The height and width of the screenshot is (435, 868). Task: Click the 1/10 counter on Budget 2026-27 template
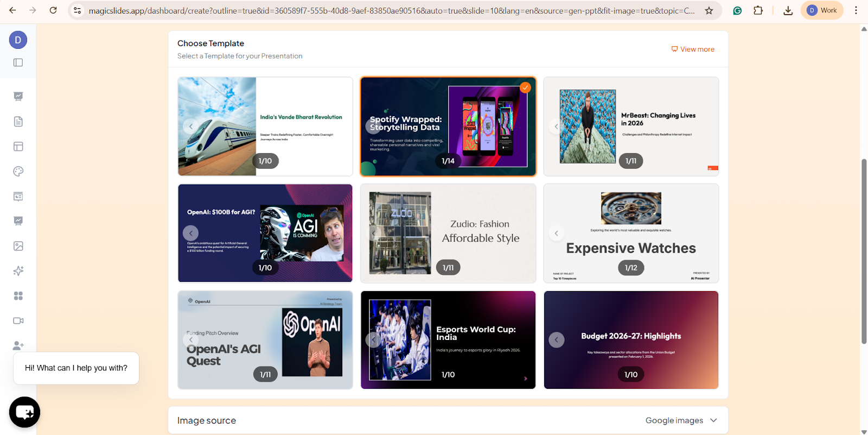coord(631,375)
